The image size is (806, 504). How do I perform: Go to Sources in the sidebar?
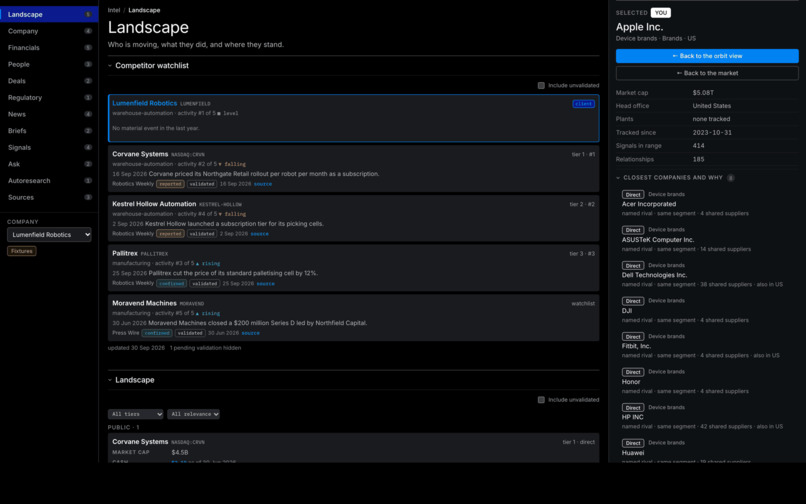pyautogui.click(x=49, y=197)
